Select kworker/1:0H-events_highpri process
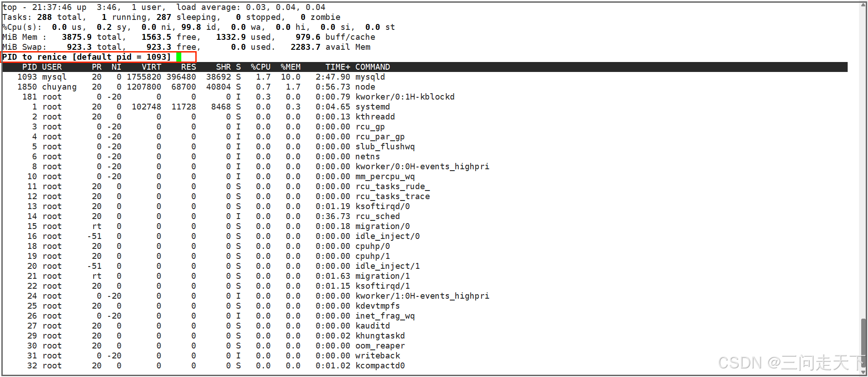The height and width of the screenshot is (377, 868). point(422,296)
